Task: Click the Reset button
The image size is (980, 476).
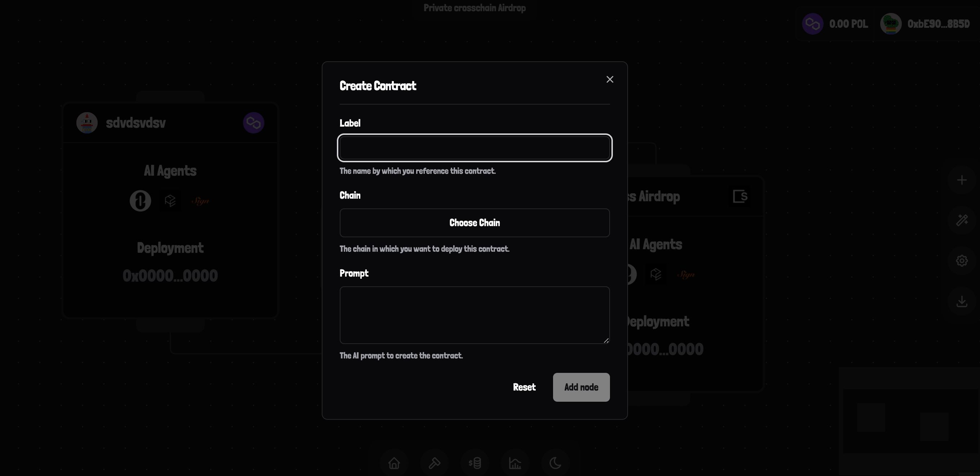Action: coord(524,387)
